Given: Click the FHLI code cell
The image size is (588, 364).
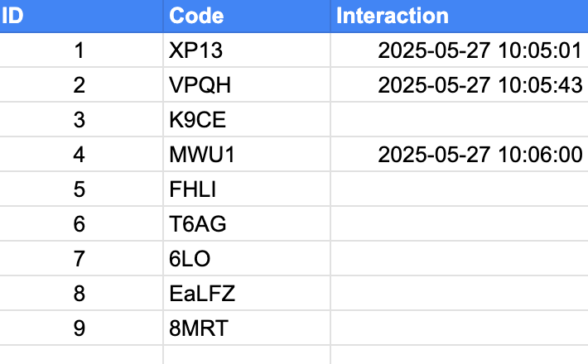Looking at the screenshot, I should (247, 189).
